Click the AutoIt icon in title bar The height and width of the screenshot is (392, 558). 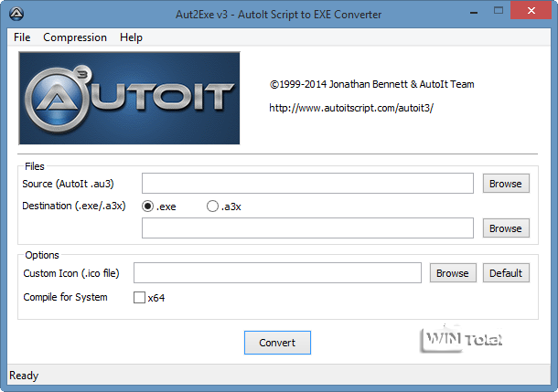click(x=16, y=15)
